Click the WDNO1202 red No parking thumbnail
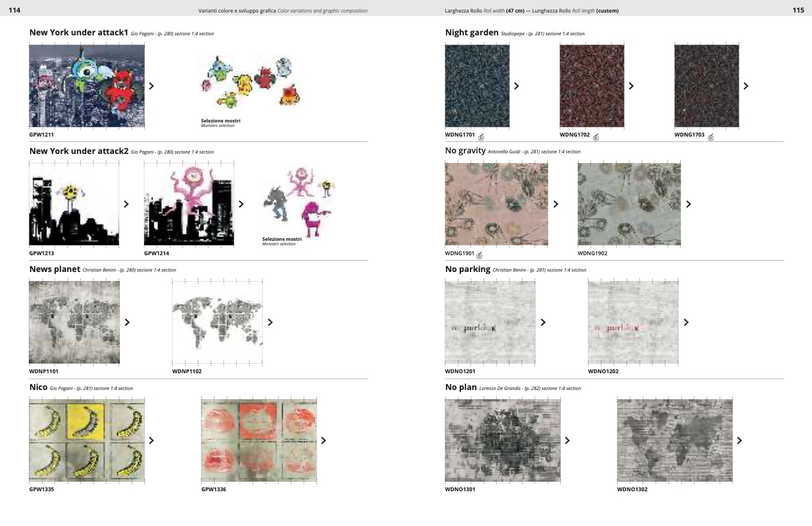 [x=633, y=322]
